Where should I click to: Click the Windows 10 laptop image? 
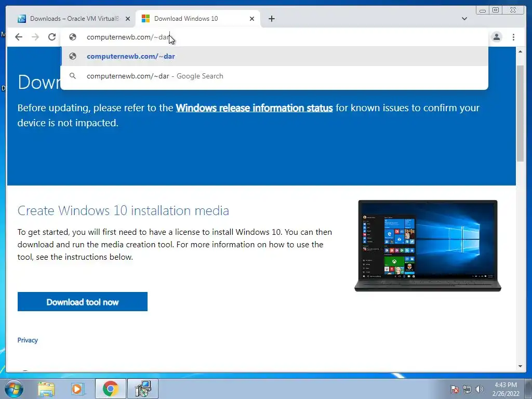pyautogui.click(x=428, y=246)
